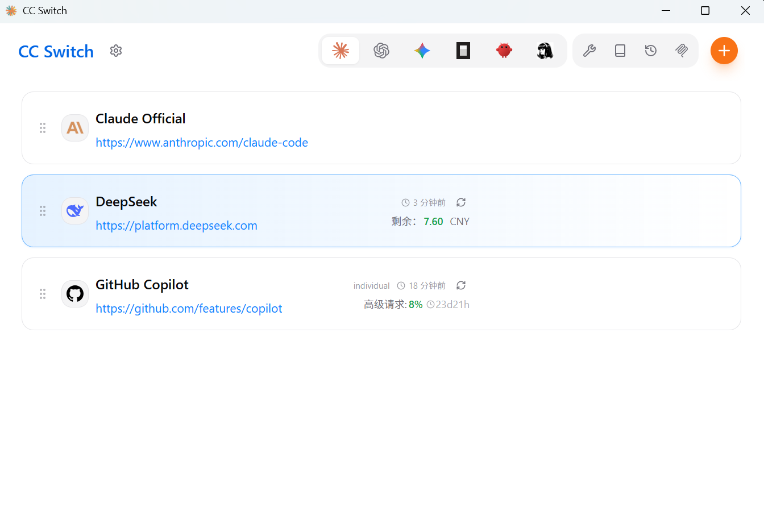Minimize the CC Switch window
Screen dimensions: 764x532
click(666, 11)
